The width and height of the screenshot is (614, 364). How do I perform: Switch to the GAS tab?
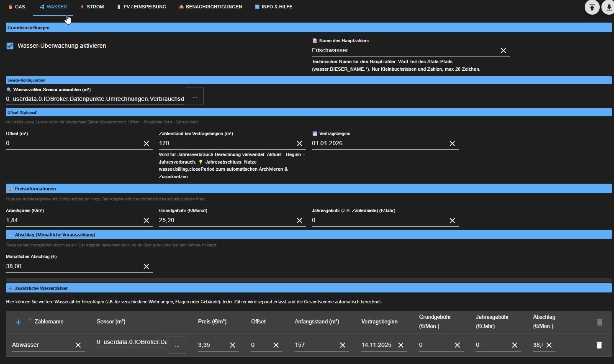coord(17,7)
